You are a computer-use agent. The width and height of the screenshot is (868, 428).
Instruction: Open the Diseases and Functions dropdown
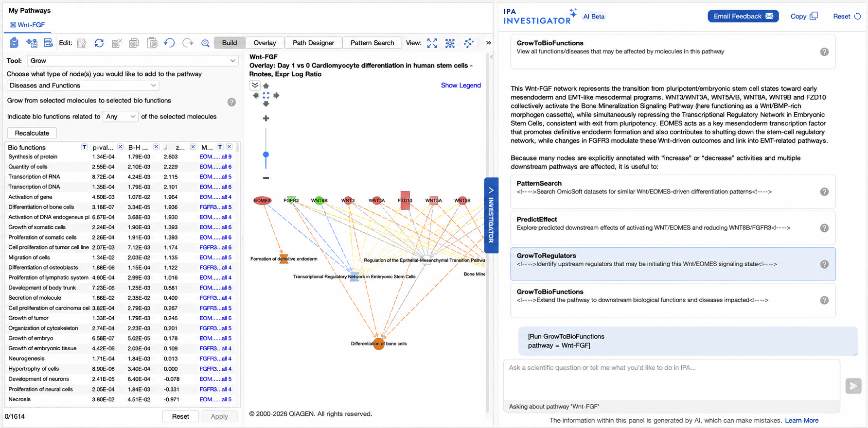pyautogui.click(x=83, y=86)
